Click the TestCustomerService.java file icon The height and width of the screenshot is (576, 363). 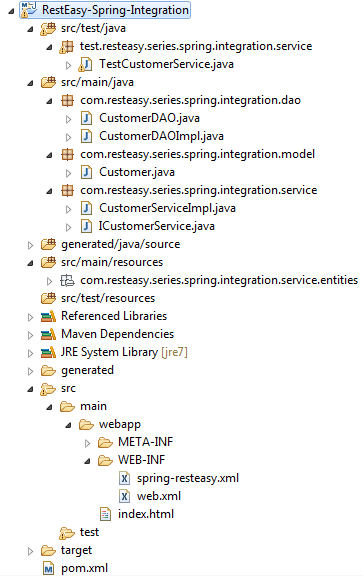pos(86,65)
